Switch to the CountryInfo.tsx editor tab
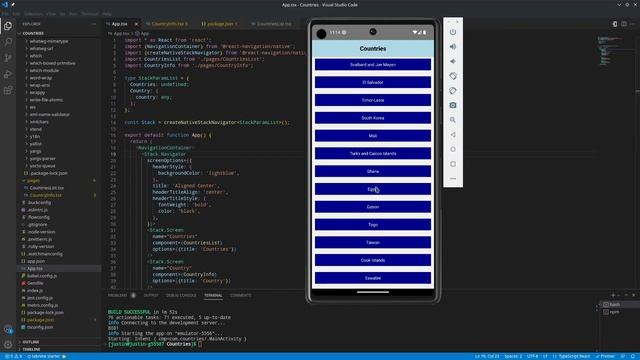The image size is (640, 360). pyautogui.click(x=169, y=24)
